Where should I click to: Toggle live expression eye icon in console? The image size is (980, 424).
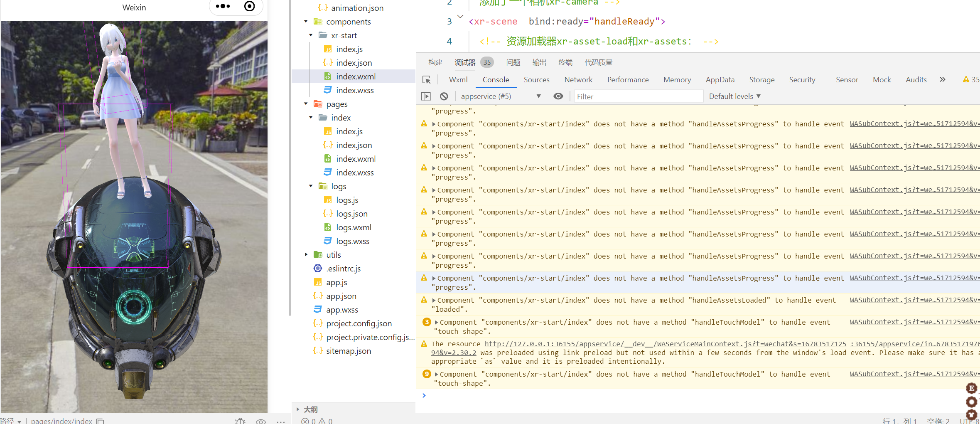coord(558,96)
